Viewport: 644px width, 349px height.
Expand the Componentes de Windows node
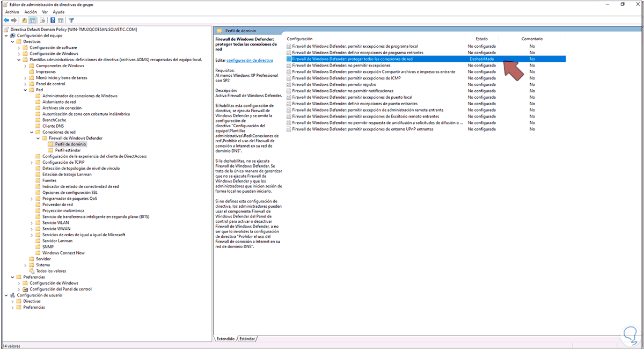point(25,66)
